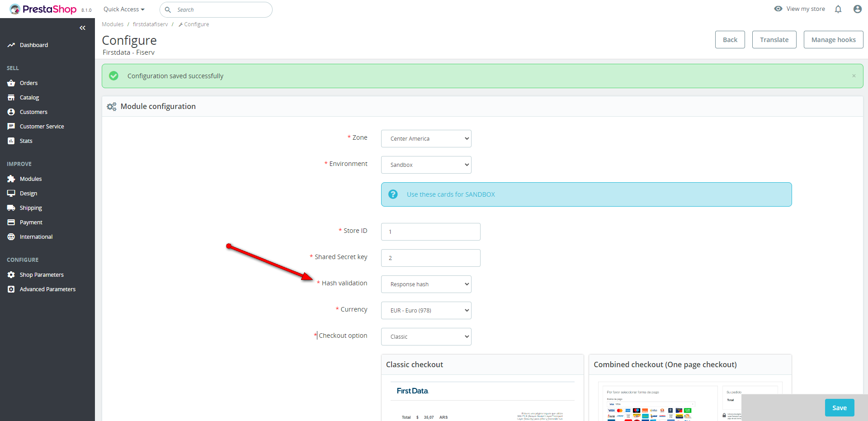Open the Customers menu item
Screen dimensions: 868x421
33,112
